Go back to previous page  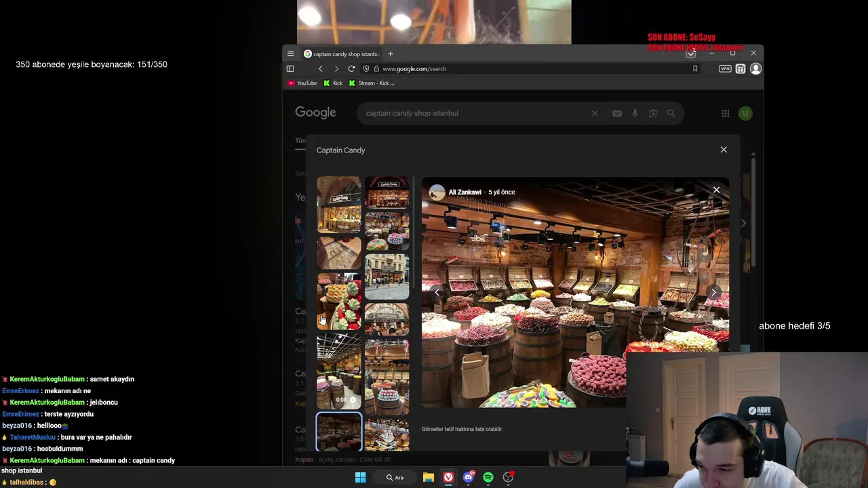click(321, 68)
